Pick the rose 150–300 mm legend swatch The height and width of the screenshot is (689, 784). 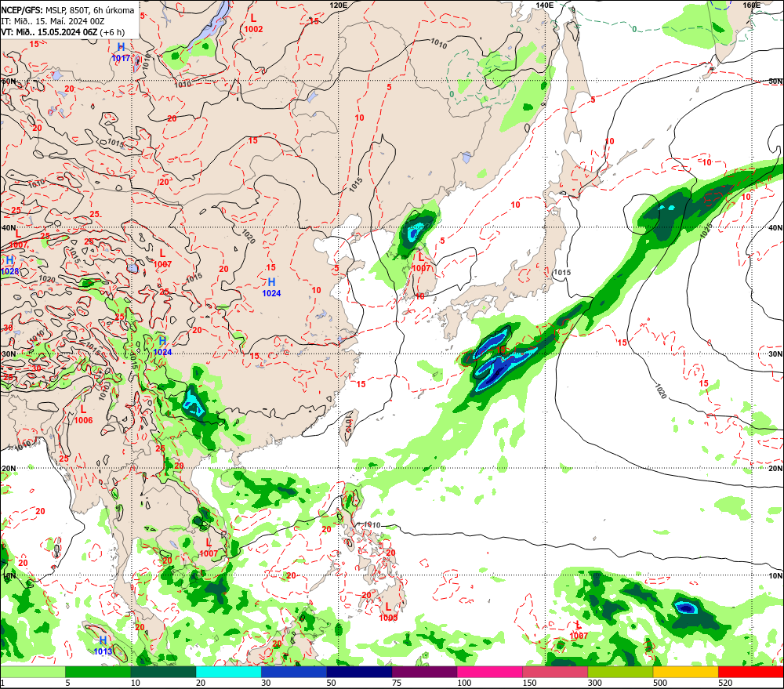[555, 672]
